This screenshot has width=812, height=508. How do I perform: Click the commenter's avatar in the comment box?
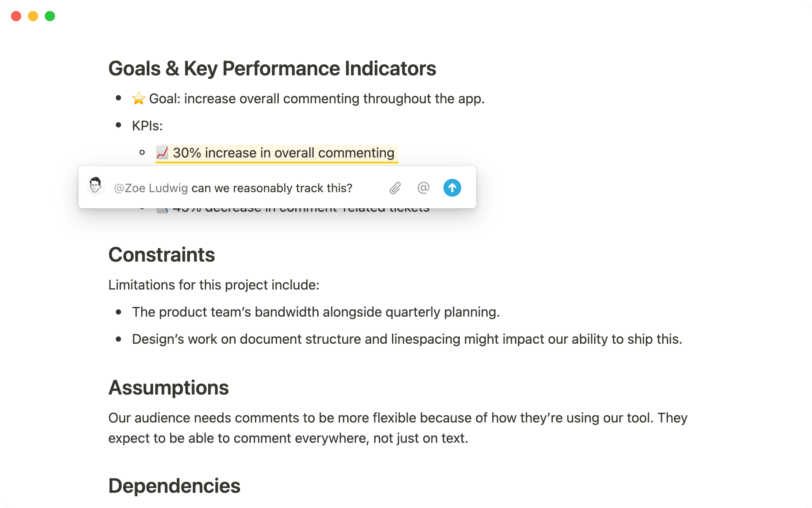[x=95, y=185]
